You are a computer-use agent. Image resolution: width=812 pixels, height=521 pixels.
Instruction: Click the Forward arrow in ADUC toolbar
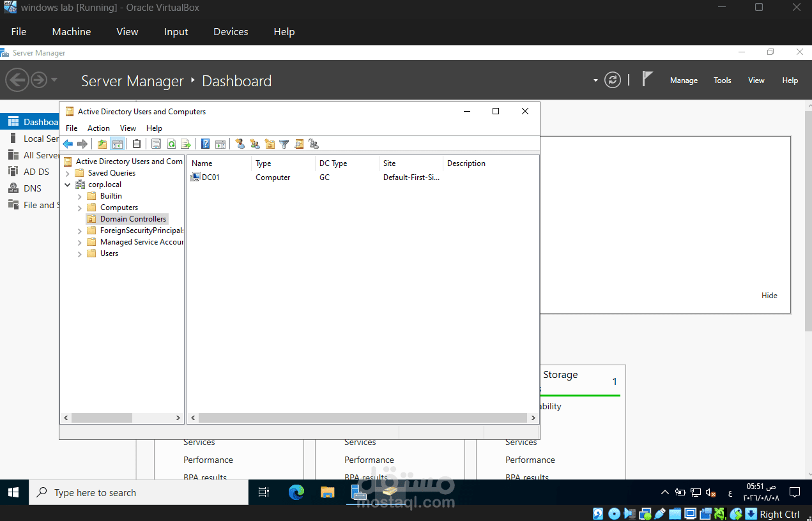[82, 144]
